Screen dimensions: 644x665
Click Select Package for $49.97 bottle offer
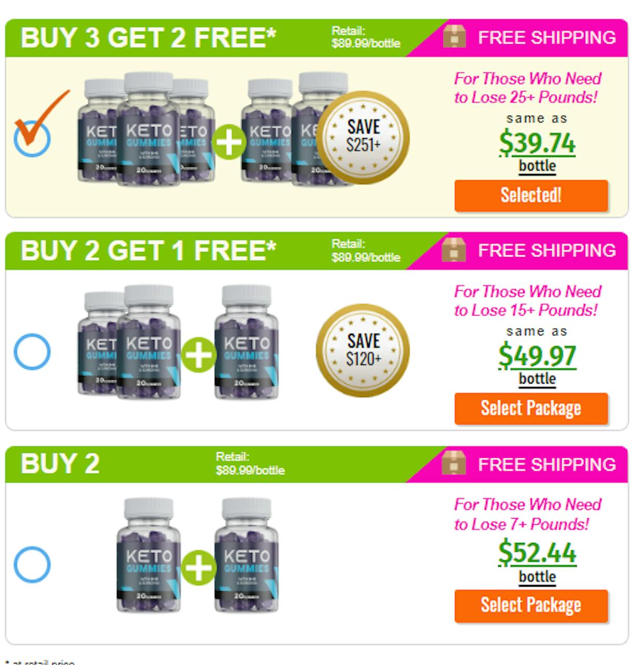[531, 409]
